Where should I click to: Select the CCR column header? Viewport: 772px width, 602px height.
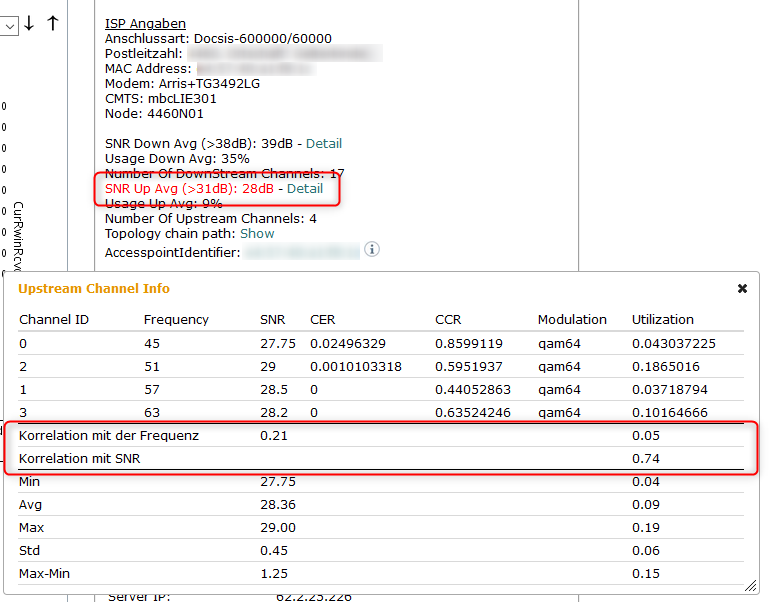pyautogui.click(x=447, y=319)
